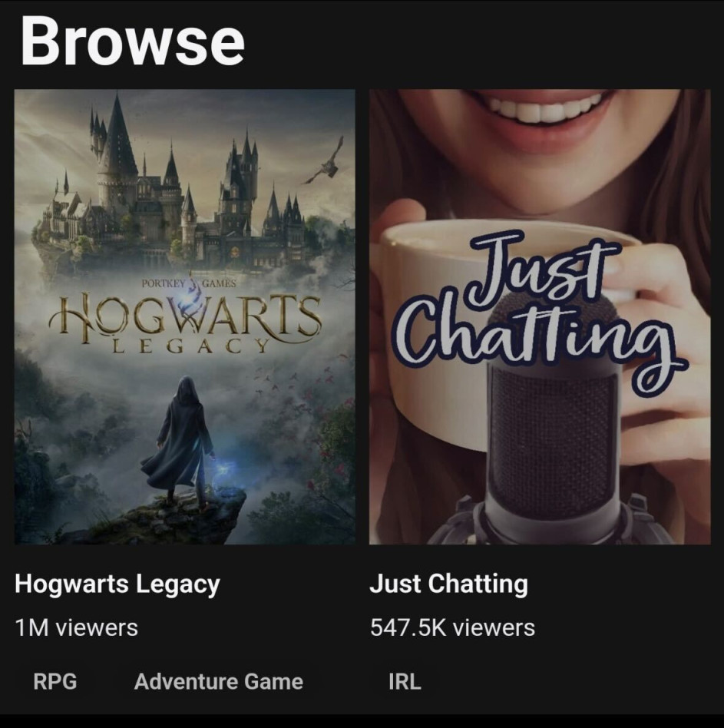This screenshot has height=728, width=724.
Task: Select the Adventure Game tag
Action: pos(219,682)
